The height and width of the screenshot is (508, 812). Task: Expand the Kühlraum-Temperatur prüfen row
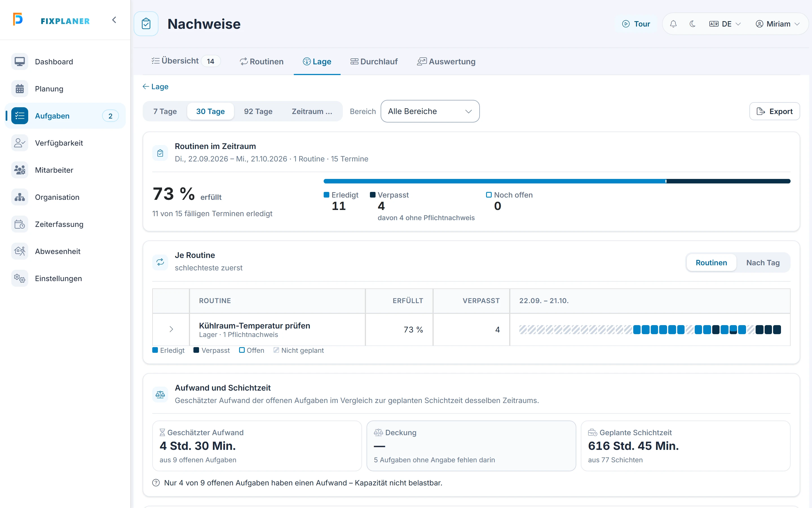click(x=171, y=329)
